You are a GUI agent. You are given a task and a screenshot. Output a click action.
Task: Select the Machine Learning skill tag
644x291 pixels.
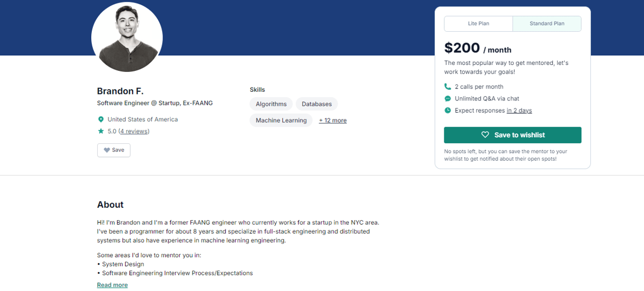(x=281, y=120)
